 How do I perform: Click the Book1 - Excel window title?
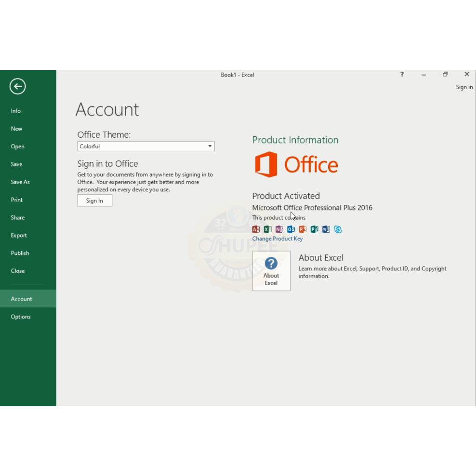238,75
